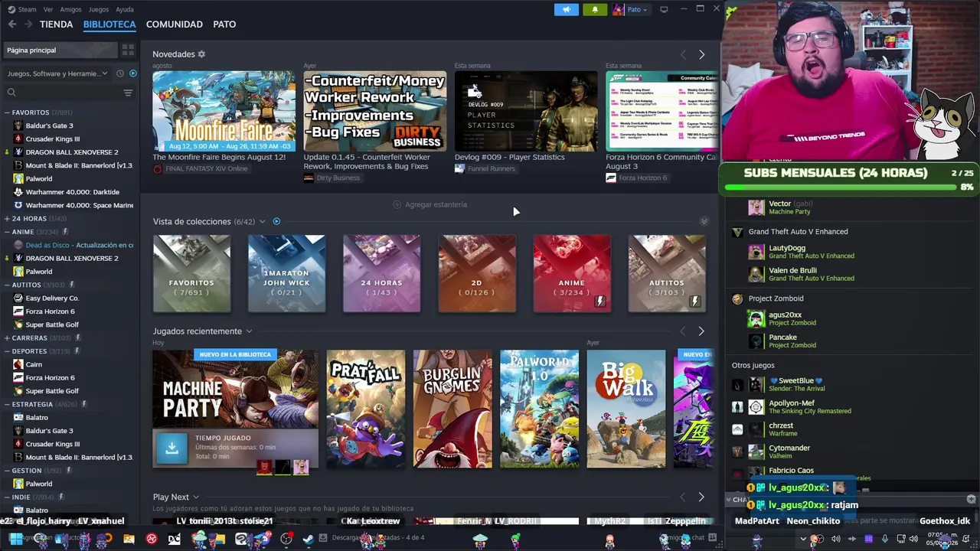Open the Ver menu
The height and width of the screenshot is (551, 980).
[48, 9]
